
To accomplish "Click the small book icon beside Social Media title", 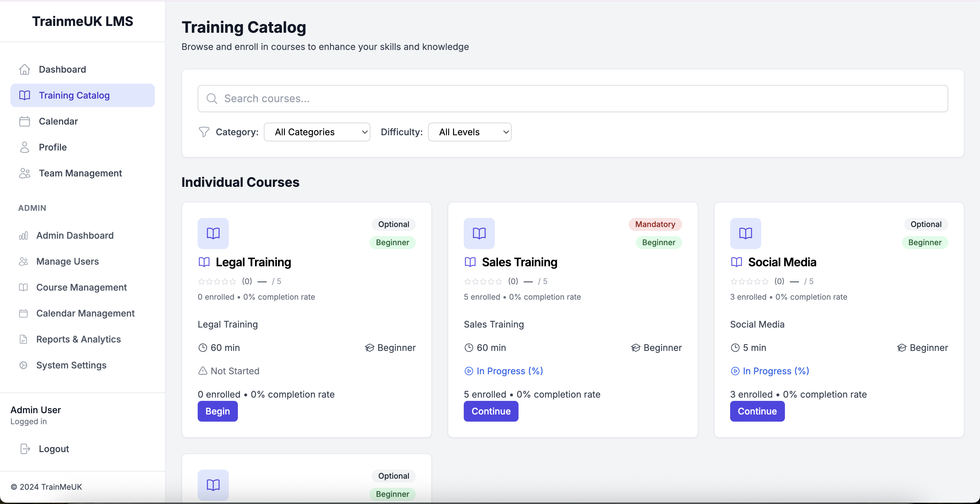I will tap(736, 262).
